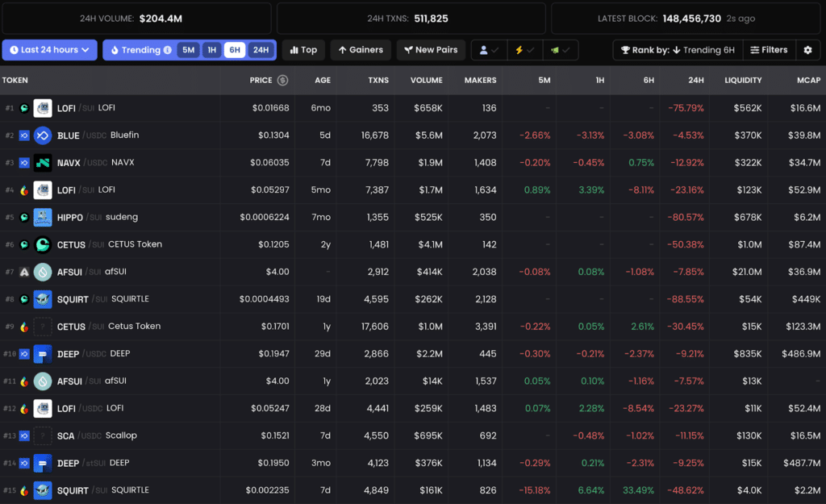Open the Rank by Trending 6H dropdown
Screen dimensions: 826x504
tap(678, 50)
